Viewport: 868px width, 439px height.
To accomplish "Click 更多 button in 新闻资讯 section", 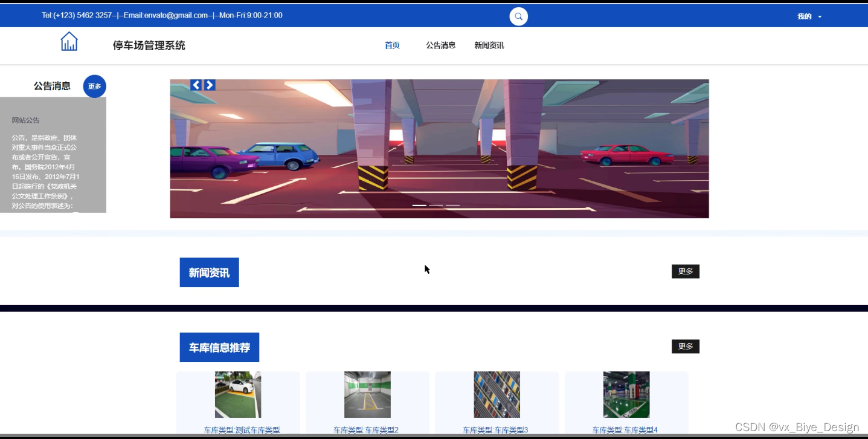I will [686, 272].
